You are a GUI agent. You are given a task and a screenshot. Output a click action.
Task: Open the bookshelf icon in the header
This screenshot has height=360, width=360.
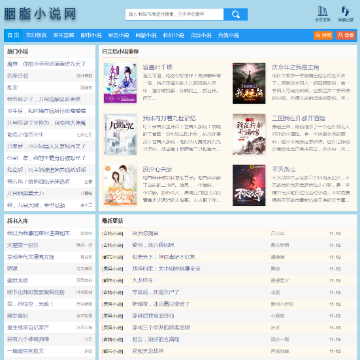click(x=322, y=14)
